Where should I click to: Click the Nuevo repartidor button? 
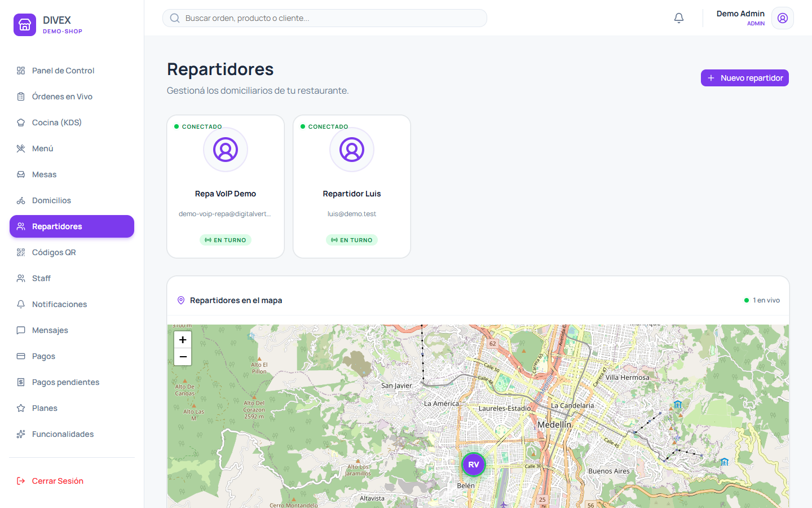click(744, 78)
